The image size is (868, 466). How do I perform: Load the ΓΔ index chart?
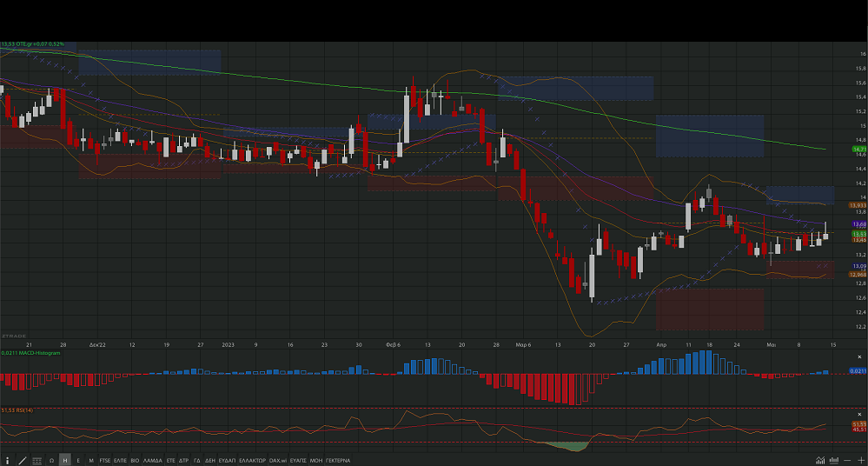[197, 461]
